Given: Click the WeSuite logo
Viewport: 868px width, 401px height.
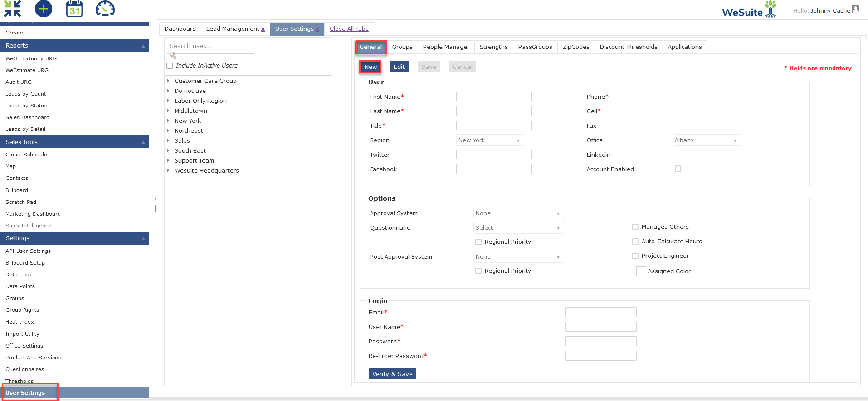Looking at the screenshot, I should (x=749, y=10).
